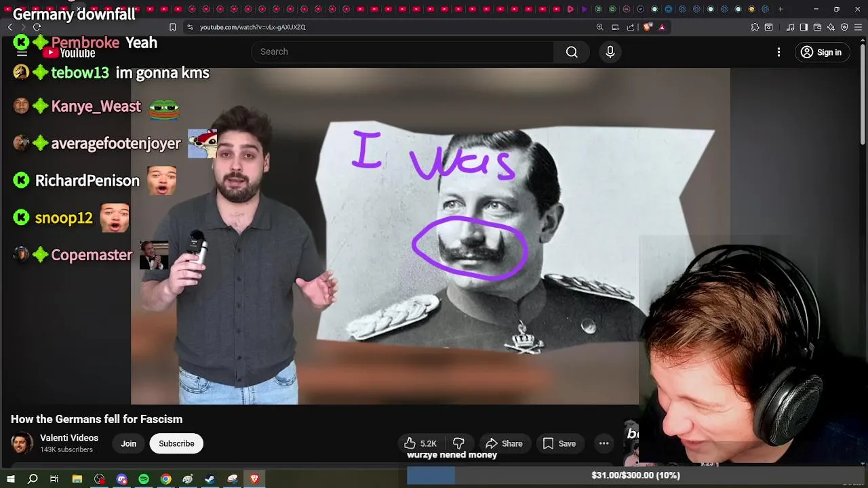
Task: Click the Share button under the video
Action: tap(505, 443)
